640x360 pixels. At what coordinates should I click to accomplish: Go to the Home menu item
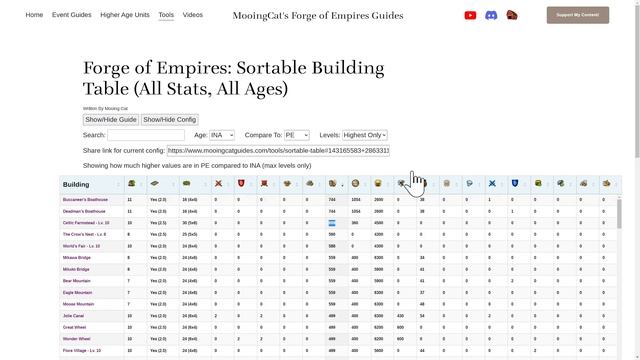[x=34, y=15]
